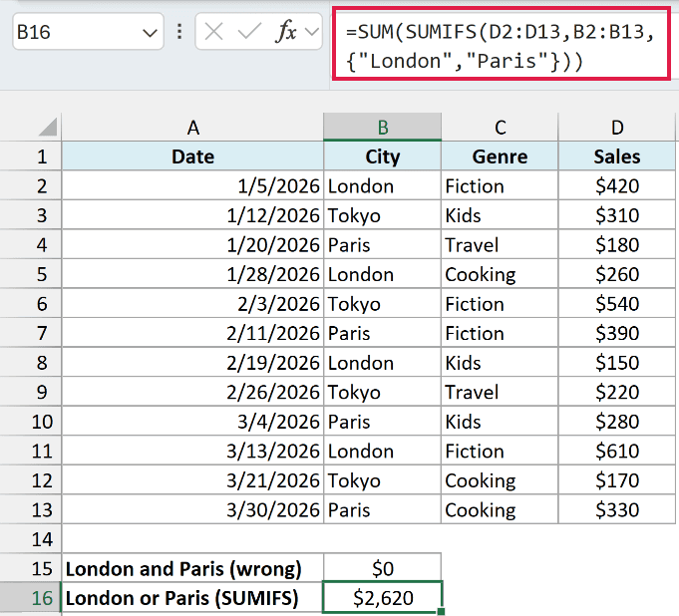Screen dimensions: 679x616
Task: Open the Name Box dropdown arrow
Action: (150, 33)
